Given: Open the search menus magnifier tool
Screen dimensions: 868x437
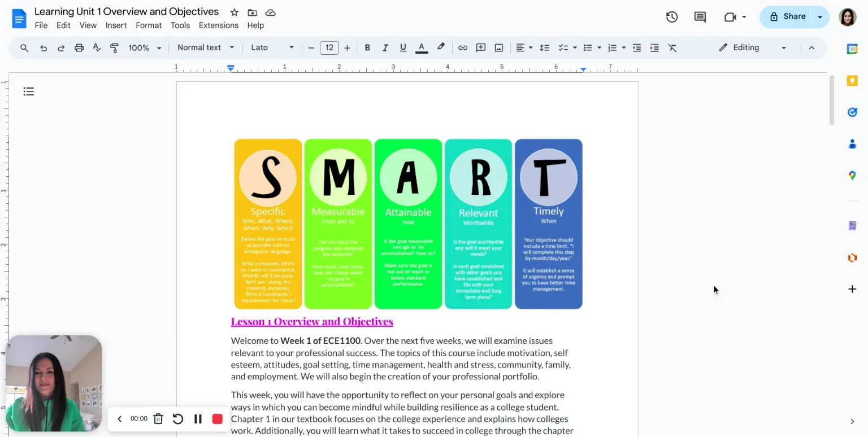Looking at the screenshot, I should (24, 48).
